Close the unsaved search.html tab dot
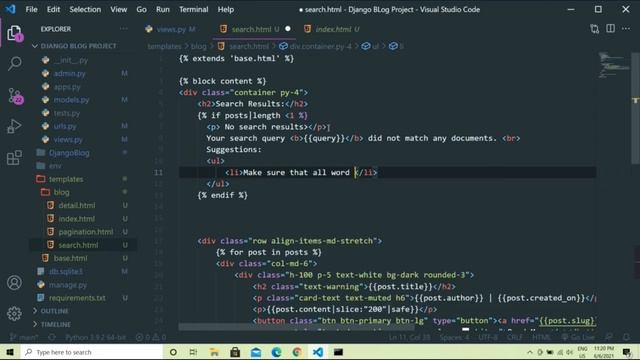640x360 pixels. click(x=288, y=29)
